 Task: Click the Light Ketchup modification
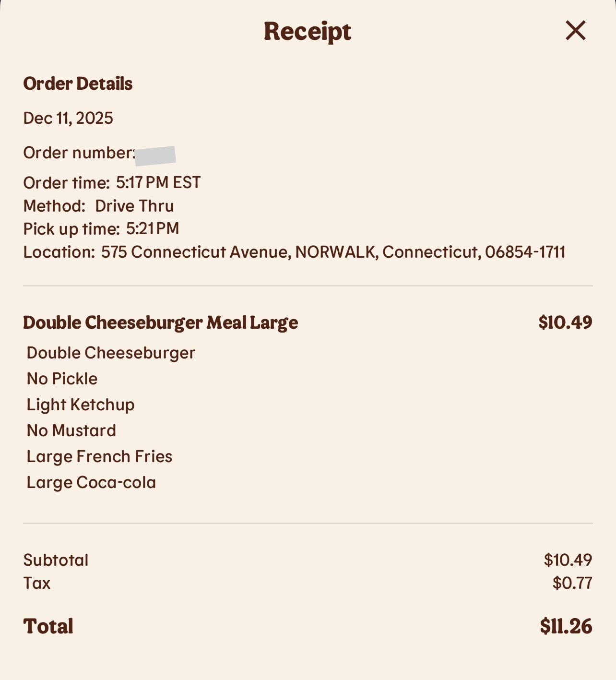pyautogui.click(x=81, y=405)
